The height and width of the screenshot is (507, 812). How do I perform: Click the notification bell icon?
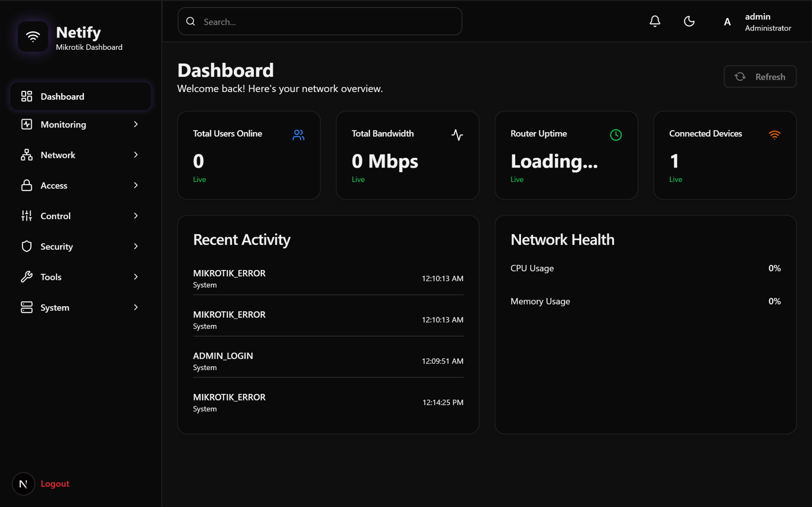[x=655, y=22]
